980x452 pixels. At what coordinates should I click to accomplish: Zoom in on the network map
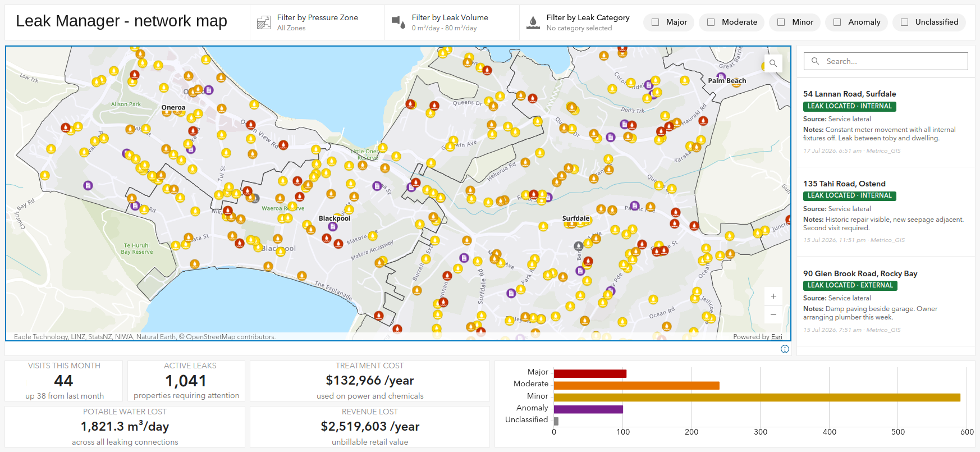pos(773,296)
